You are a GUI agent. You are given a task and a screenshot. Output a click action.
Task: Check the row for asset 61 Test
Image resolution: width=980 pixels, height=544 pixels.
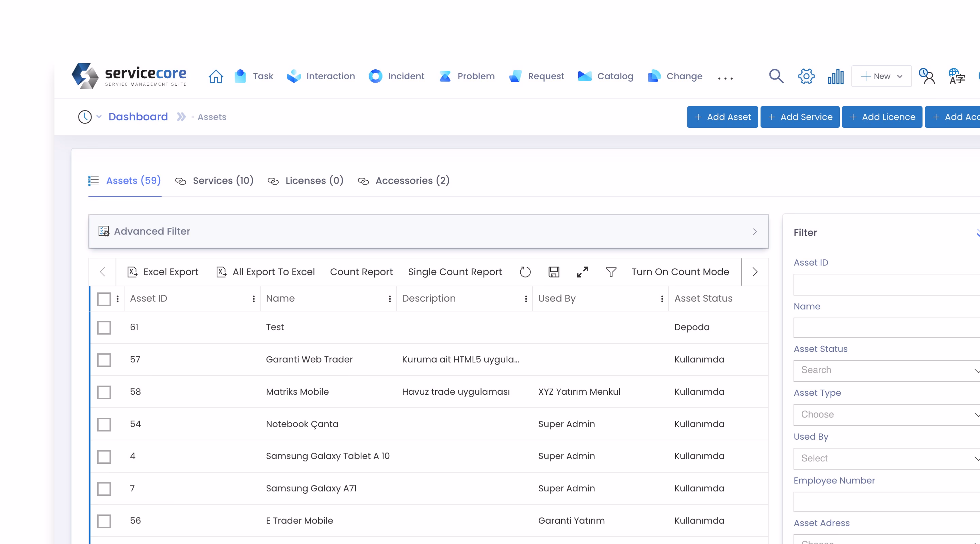(104, 328)
